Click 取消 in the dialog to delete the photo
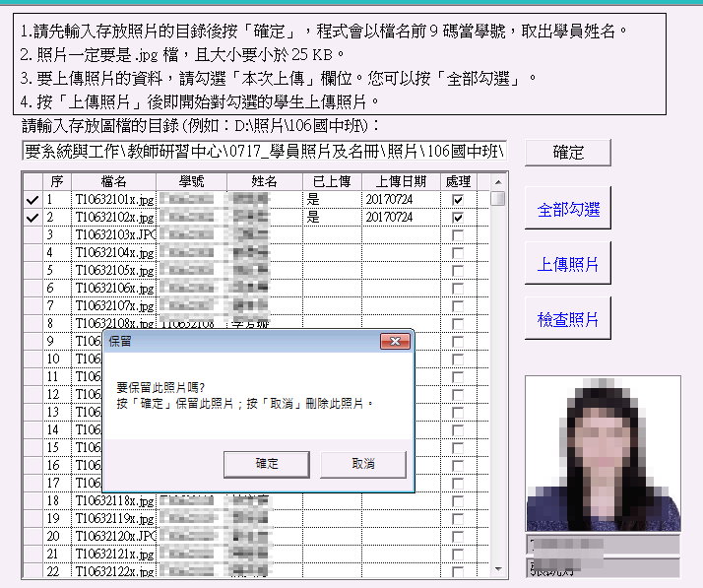Screen dimensions: 703x588 click(362, 464)
